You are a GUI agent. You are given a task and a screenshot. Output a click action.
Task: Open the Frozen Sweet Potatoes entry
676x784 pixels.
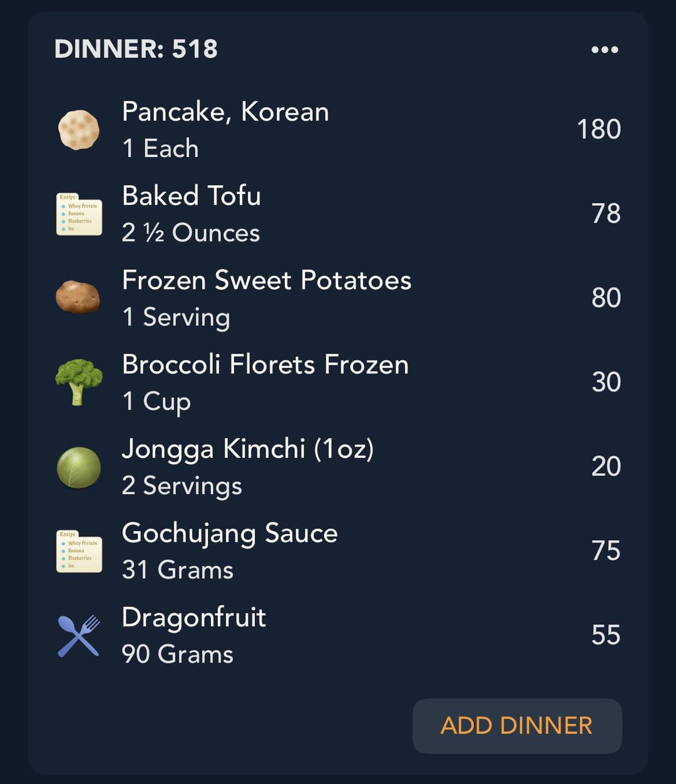(267, 280)
